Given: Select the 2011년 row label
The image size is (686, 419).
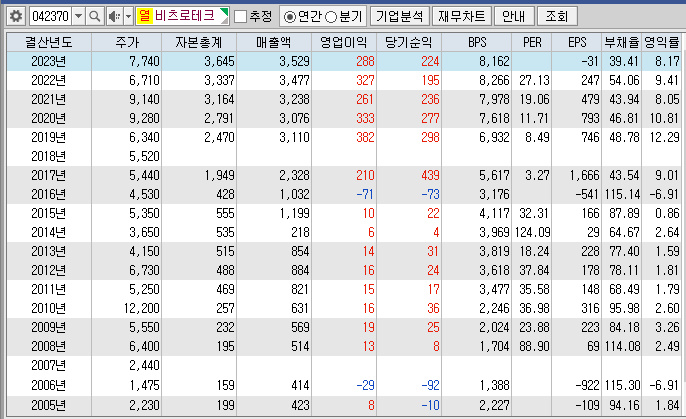Looking at the screenshot, I should (49, 290).
